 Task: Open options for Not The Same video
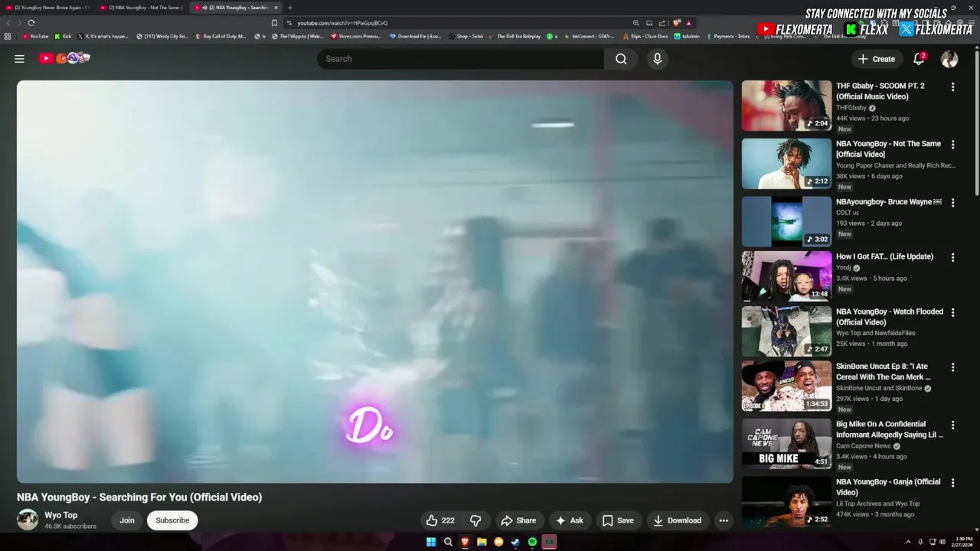952,145
